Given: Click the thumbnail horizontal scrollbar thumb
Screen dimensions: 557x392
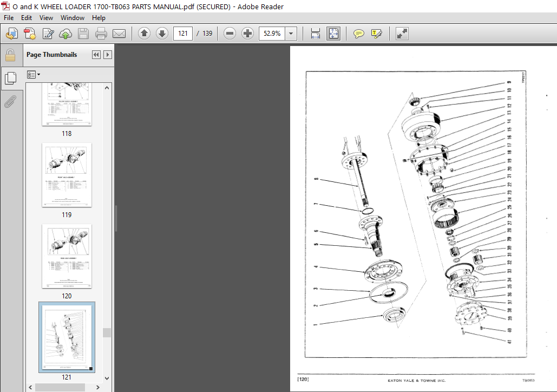Looking at the screenshot, I should pyautogui.click(x=60, y=387).
